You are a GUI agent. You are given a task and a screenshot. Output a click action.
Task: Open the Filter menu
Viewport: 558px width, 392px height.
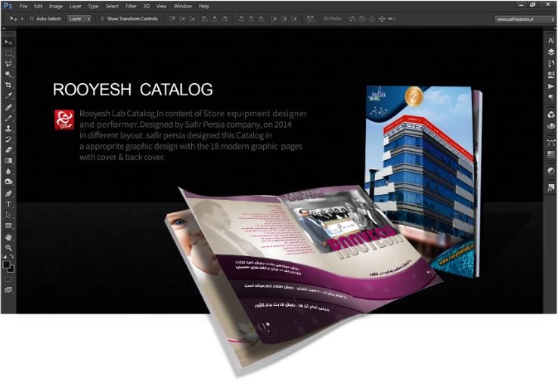[x=131, y=6]
